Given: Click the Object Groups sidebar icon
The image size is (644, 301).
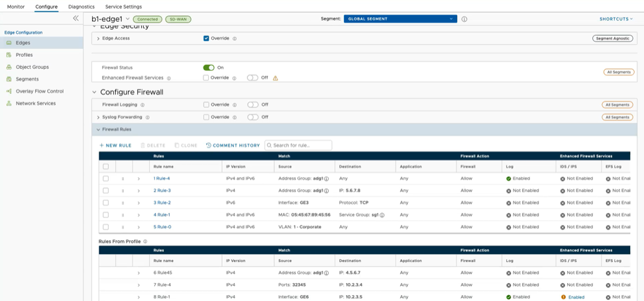Looking at the screenshot, I should (x=9, y=67).
